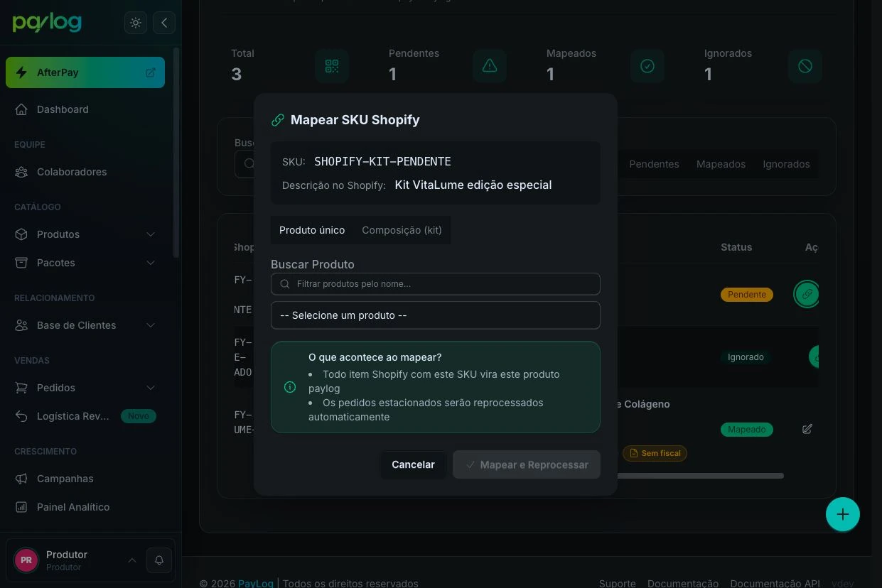Toggle the light/dark theme sun icon
Image resolution: width=882 pixels, height=588 pixels.
pos(136,23)
